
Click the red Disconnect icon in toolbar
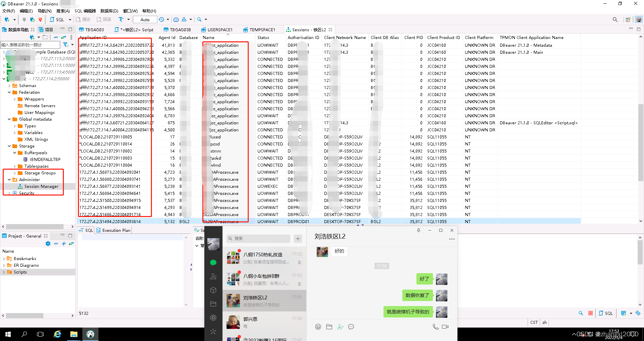pos(40,19)
